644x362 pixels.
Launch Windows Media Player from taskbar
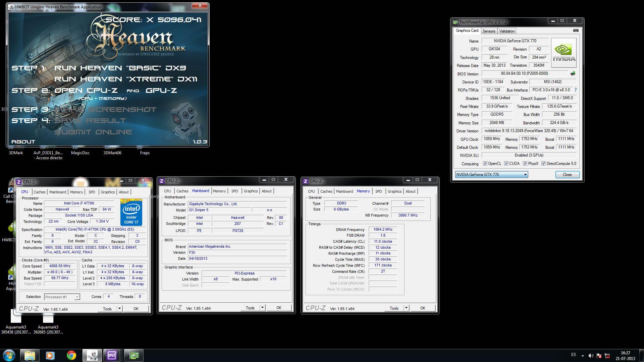50,355
